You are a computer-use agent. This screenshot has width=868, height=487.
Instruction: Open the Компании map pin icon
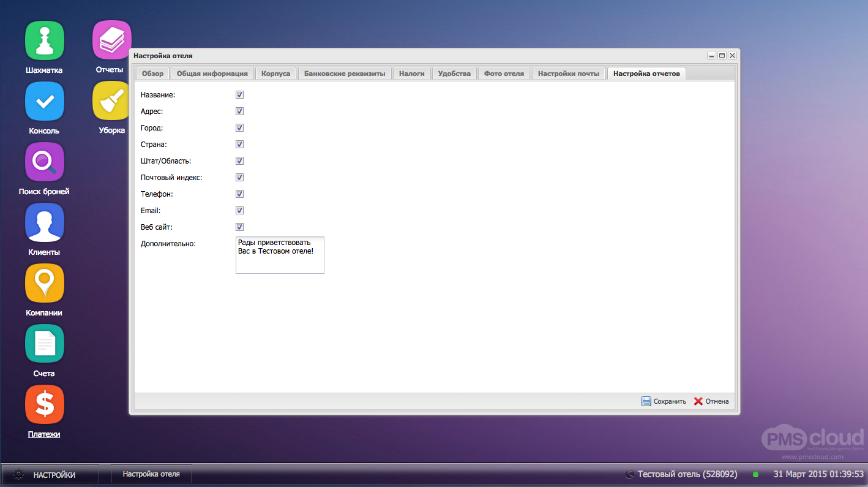coord(44,283)
